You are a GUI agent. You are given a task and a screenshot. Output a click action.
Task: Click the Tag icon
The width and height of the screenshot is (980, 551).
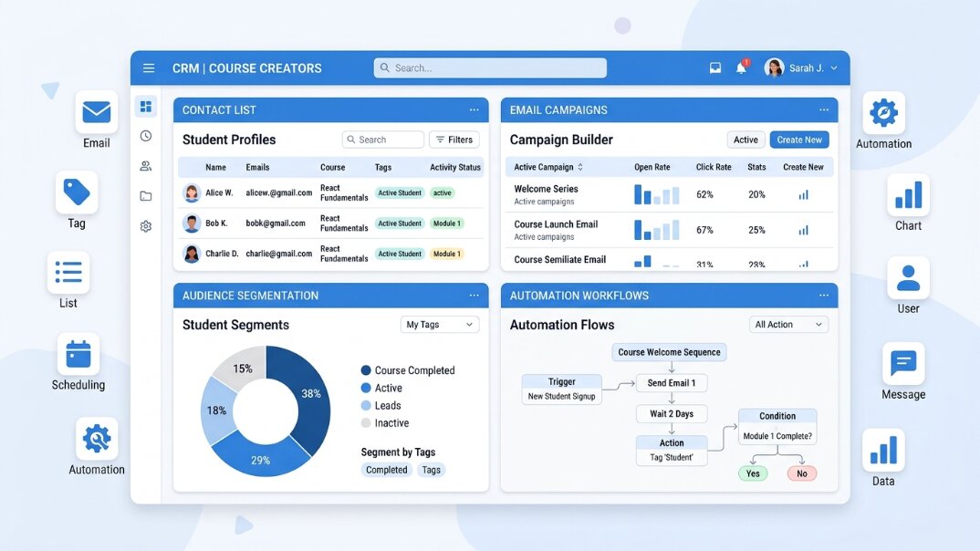(77, 192)
